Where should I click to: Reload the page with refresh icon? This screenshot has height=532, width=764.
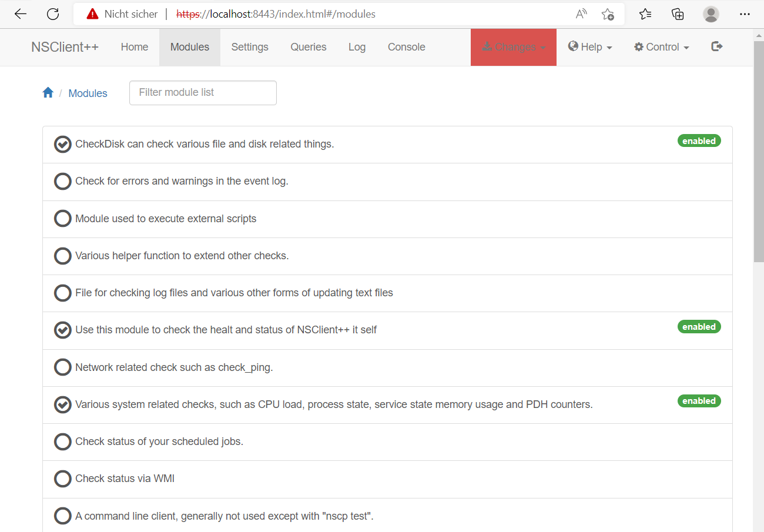53,14
